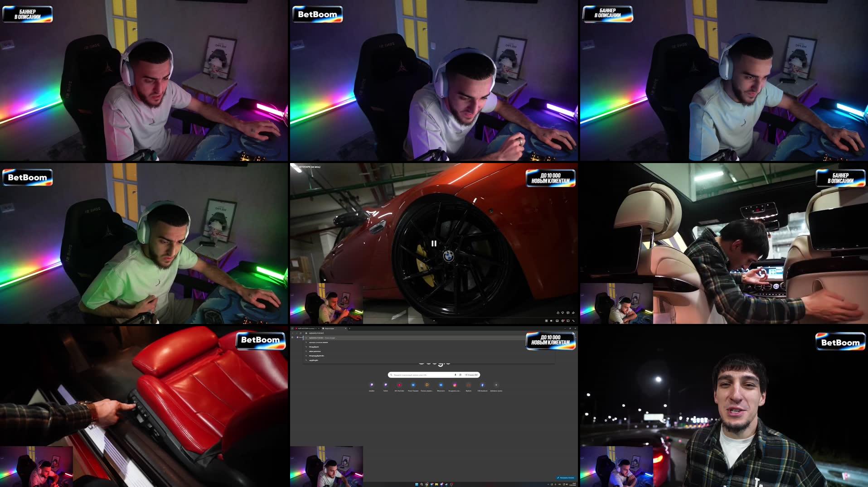Click the dislike icon under the video
The width and height of the screenshot is (868, 487).
(x=563, y=313)
